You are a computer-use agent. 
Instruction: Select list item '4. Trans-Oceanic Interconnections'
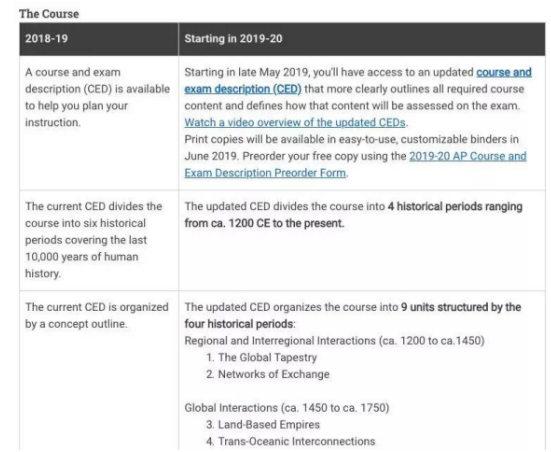click(291, 441)
